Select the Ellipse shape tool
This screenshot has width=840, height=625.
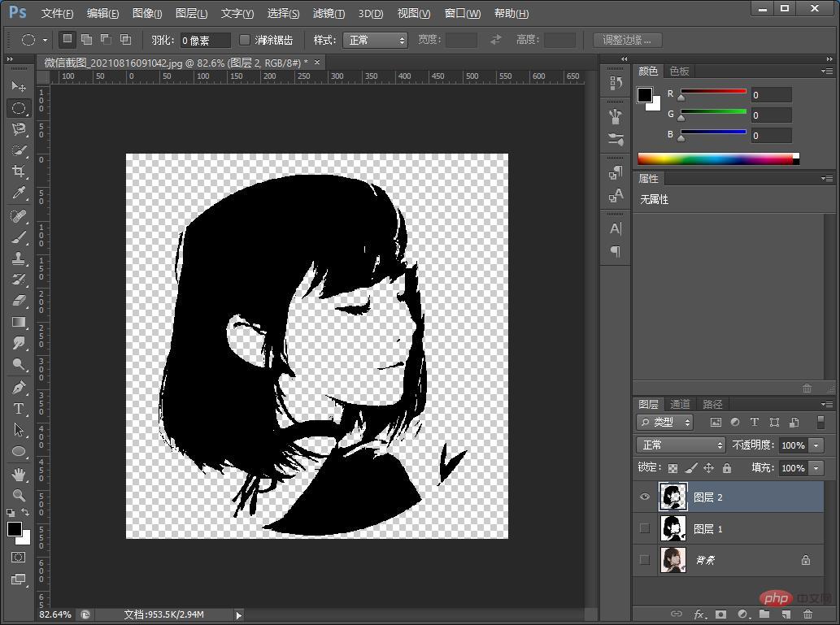pos(19,451)
